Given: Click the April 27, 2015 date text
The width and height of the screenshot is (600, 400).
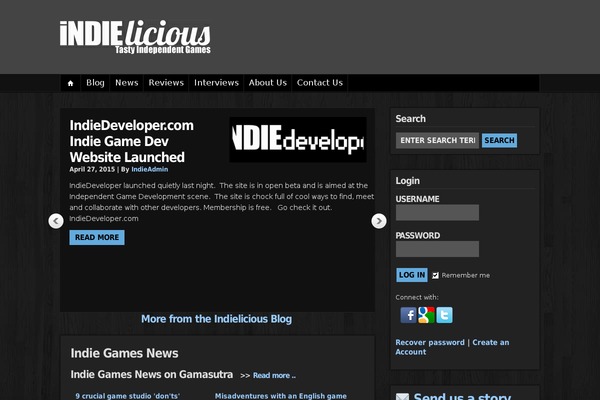Looking at the screenshot, I should tap(92, 169).
